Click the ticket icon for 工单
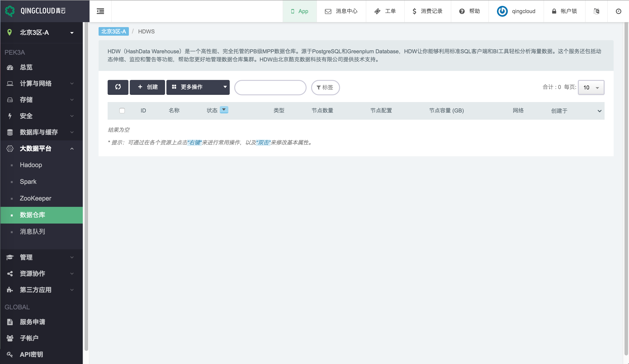Image resolution: width=629 pixels, height=364 pixels. tap(377, 11)
